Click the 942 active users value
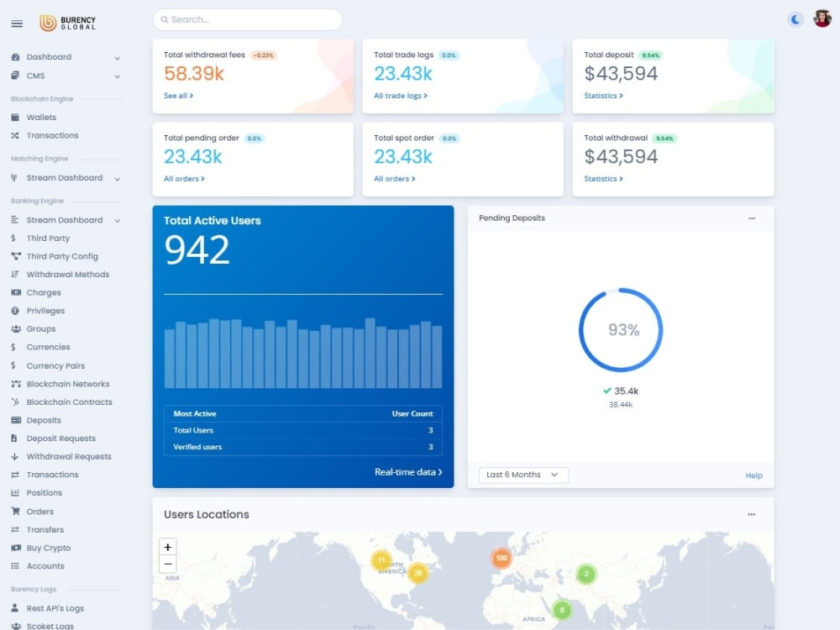 point(197,250)
